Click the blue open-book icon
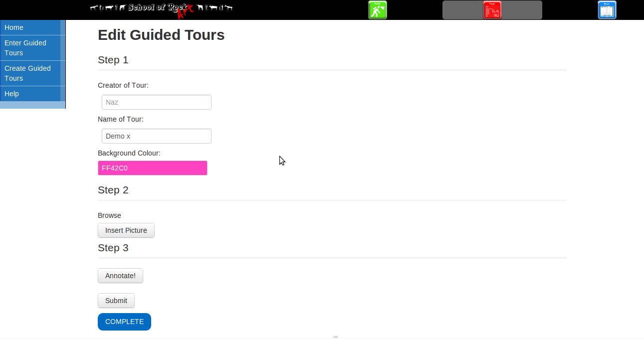Image resolution: width=644 pixels, height=339 pixels. (x=607, y=10)
